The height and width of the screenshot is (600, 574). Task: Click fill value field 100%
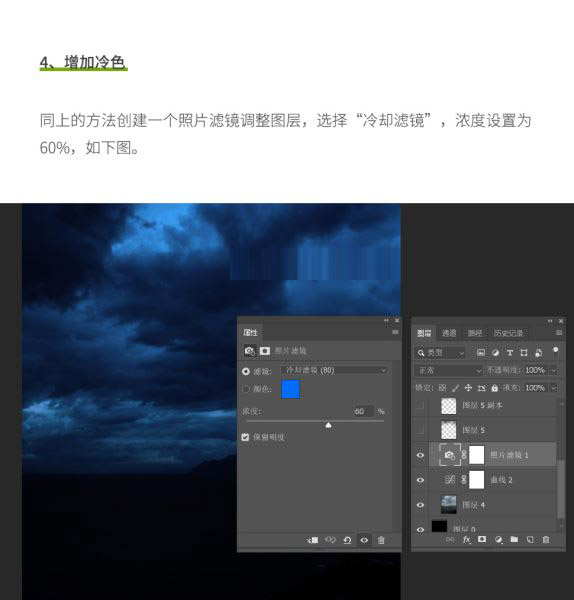(x=536, y=388)
